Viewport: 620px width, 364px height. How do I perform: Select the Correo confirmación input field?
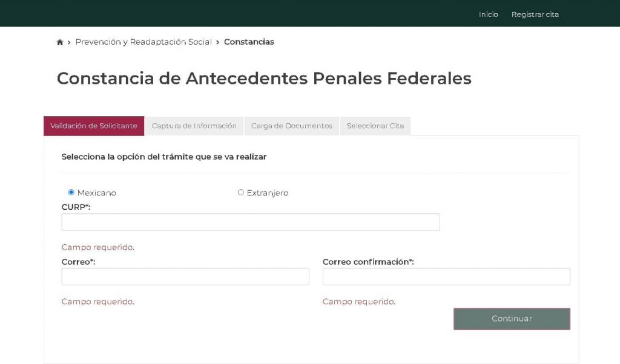point(446,276)
